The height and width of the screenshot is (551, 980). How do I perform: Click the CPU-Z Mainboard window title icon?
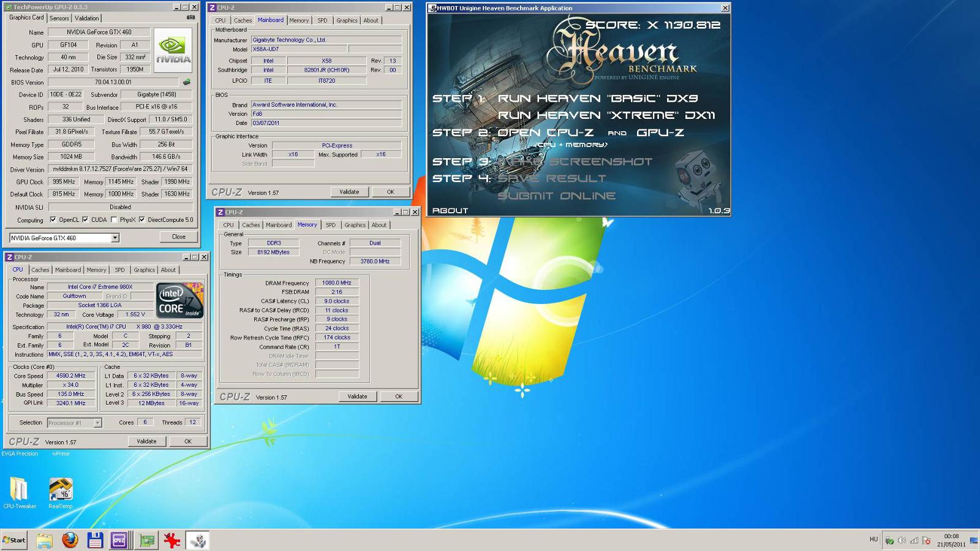212,7
